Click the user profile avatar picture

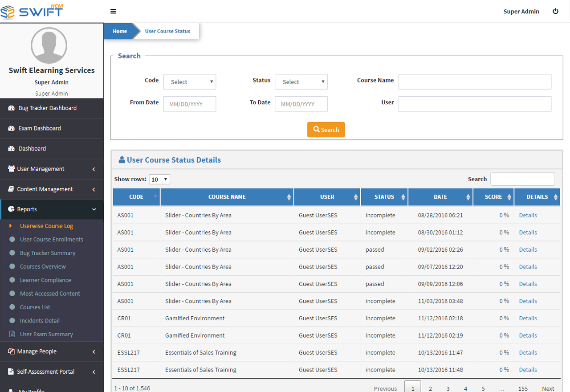pyautogui.click(x=49, y=45)
